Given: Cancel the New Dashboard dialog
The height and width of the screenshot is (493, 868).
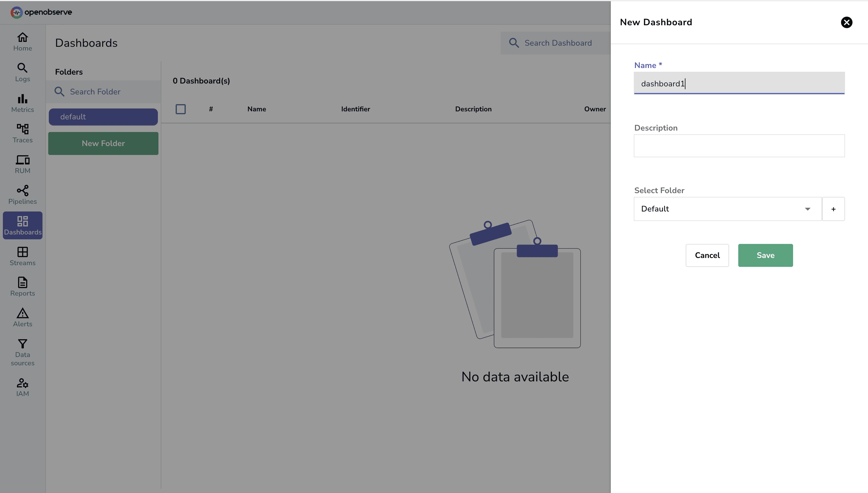Looking at the screenshot, I should tap(707, 255).
